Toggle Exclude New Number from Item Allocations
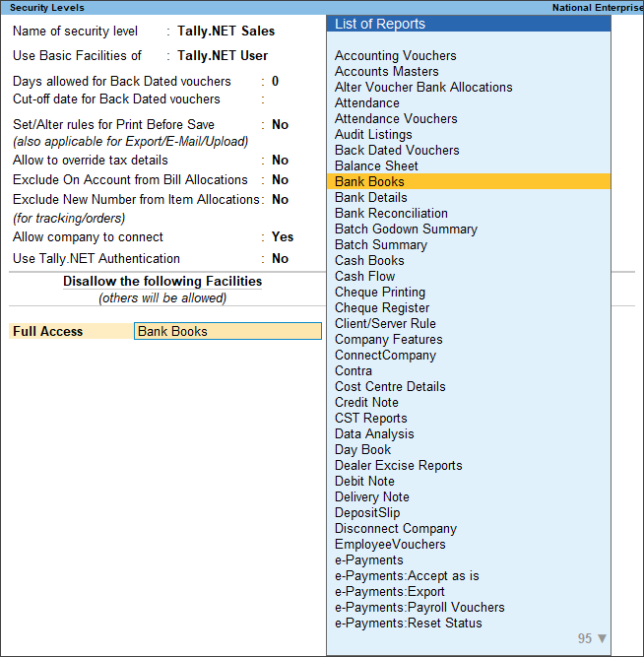The image size is (644, 657). coord(281,200)
